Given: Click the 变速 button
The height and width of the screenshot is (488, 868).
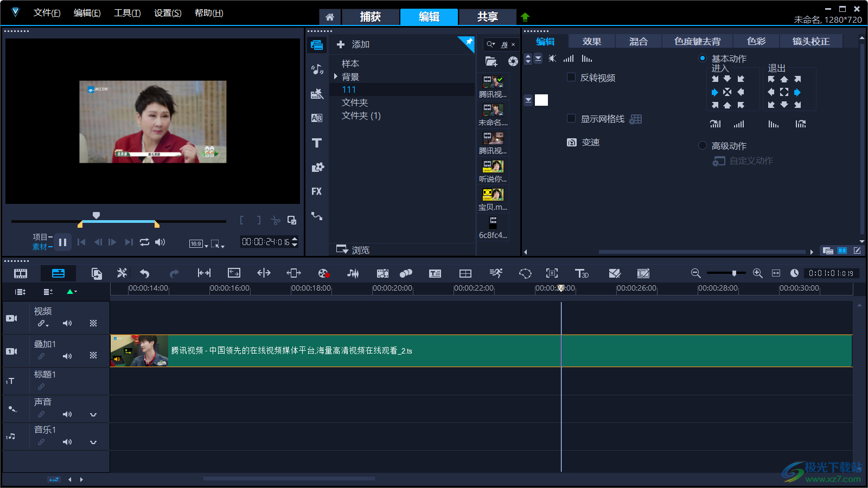Looking at the screenshot, I should click(x=583, y=142).
